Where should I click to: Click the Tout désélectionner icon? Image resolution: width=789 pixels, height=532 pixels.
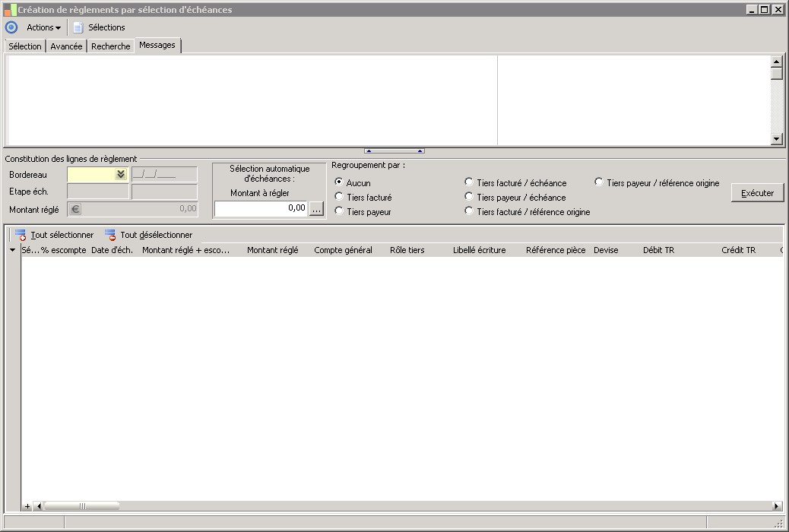click(x=110, y=235)
